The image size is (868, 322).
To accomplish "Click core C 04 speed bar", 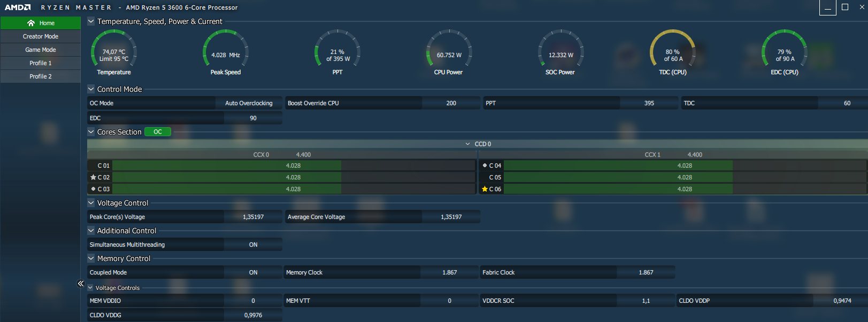I will pyautogui.click(x=685, y=166).
